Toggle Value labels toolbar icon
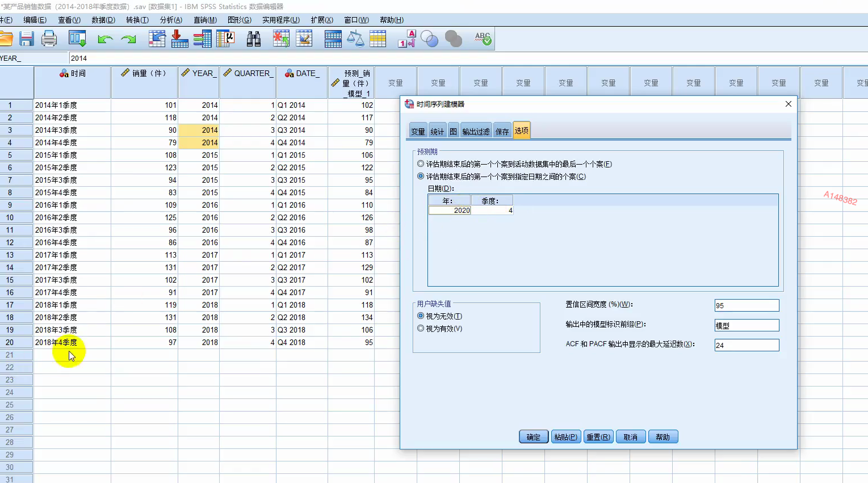The height and width of the screenshot is (483, 868). (407, 39)
